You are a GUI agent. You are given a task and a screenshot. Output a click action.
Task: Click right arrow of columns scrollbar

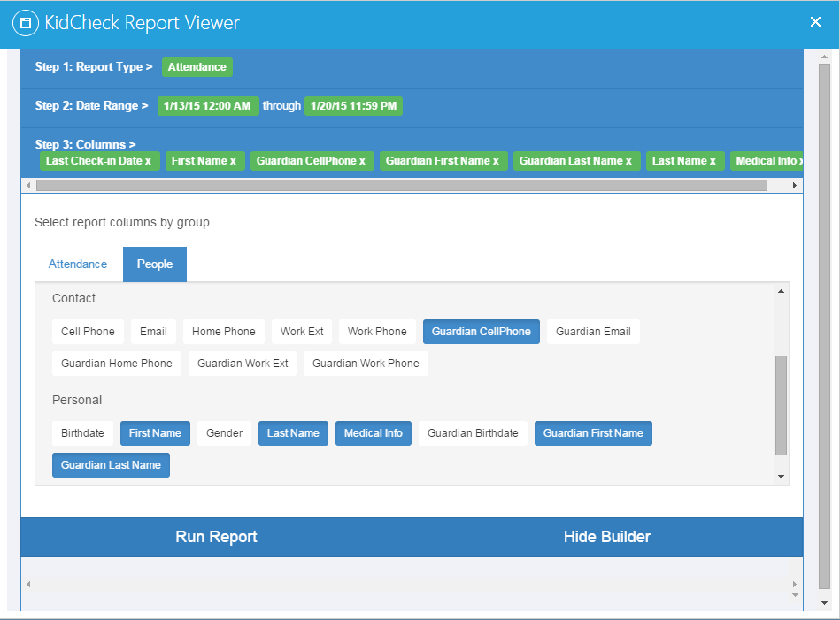pyautogui.click(x=795, y=185)
